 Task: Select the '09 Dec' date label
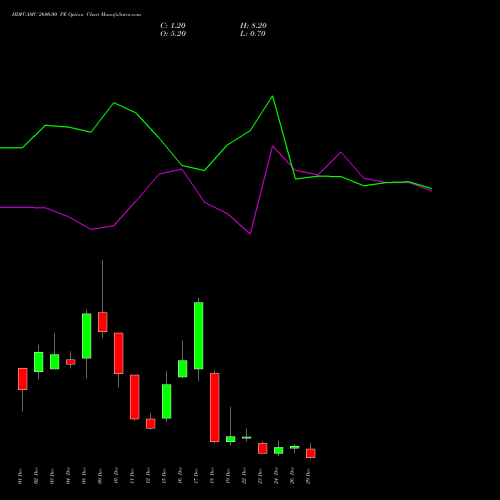point(100,476)
